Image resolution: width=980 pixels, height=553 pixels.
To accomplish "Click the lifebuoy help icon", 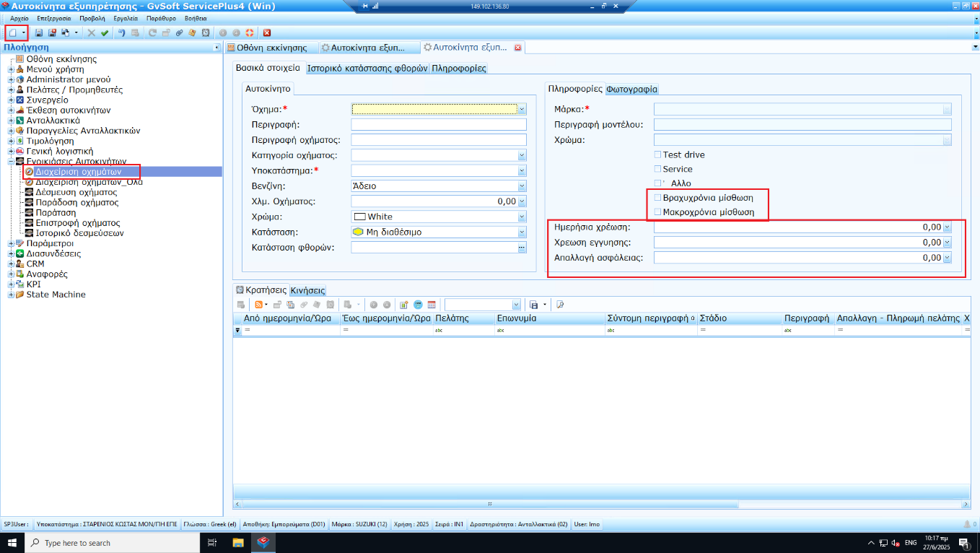I will pyautogui.click(x=249, y=32).
